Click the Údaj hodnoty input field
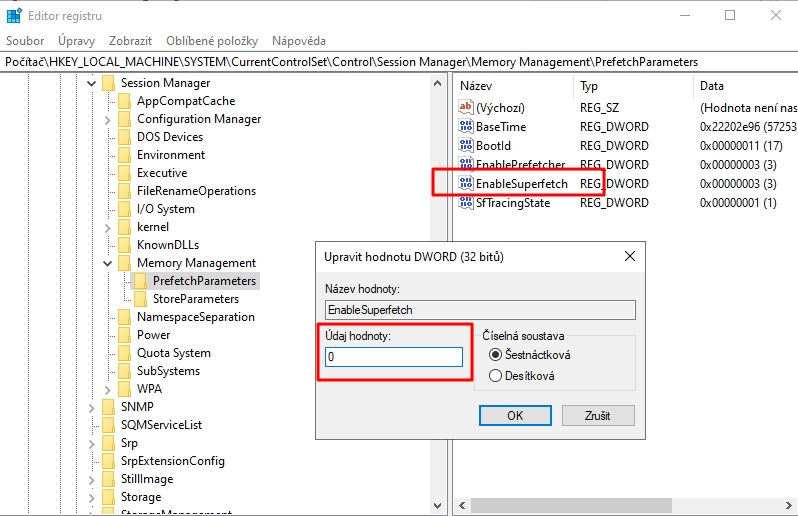The image size is (798, 516). click(x=394, y=357)
